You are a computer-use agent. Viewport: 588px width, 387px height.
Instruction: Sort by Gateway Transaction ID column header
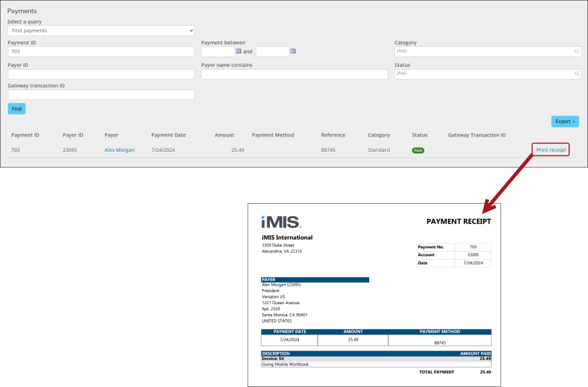pos(476,135)
